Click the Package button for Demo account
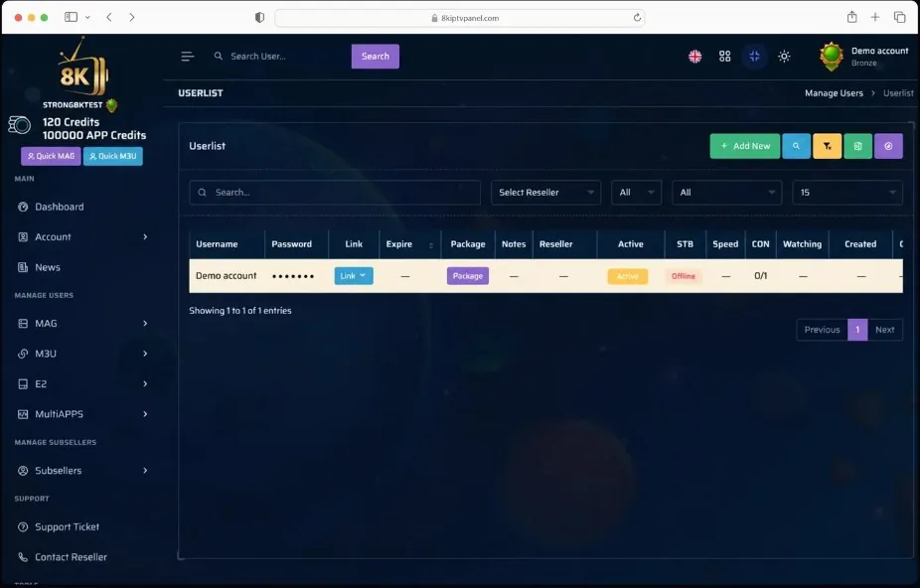This screenshot has height=588, width=920. (468, 276)
